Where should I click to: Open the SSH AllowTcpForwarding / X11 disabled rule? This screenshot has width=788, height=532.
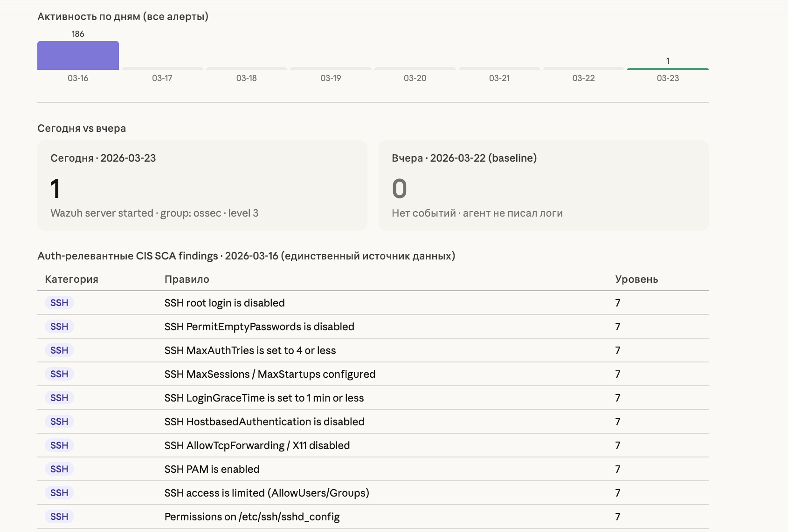(x=257, y=445)
